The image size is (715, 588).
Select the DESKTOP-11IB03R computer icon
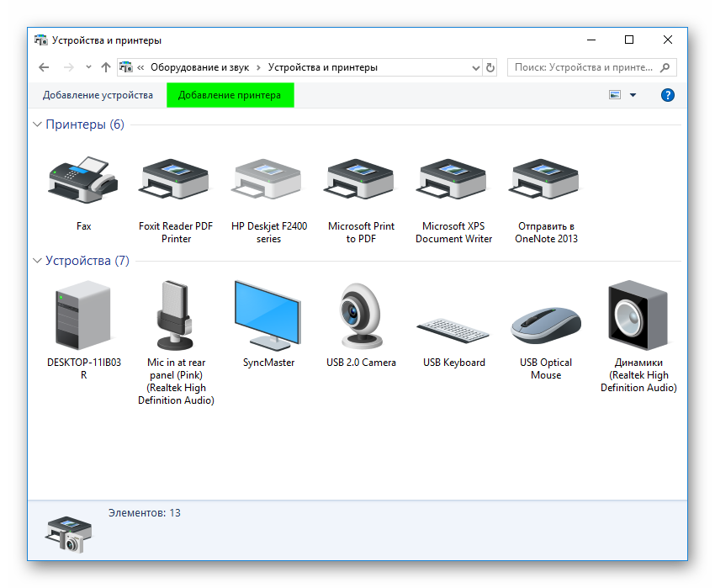click(x=83, y=315)
